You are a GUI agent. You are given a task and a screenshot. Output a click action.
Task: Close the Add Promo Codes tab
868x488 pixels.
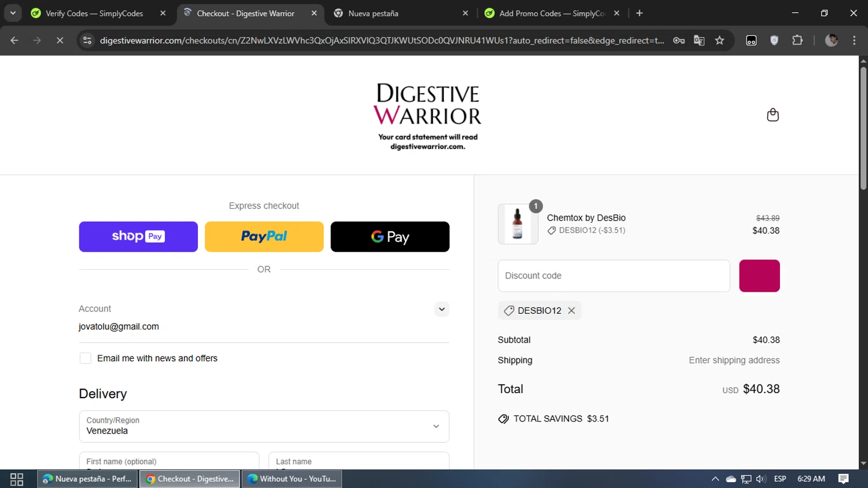pos(617,13)
